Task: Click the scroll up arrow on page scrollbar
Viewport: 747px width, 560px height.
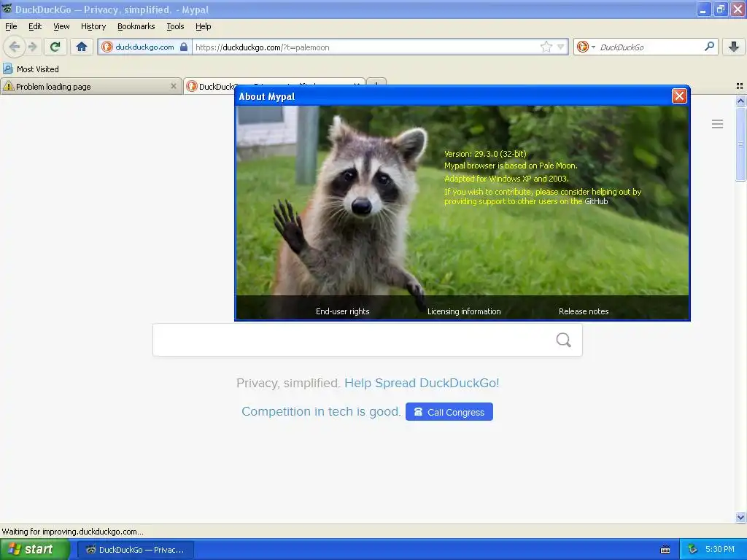Action: click(x=740, y=101)
